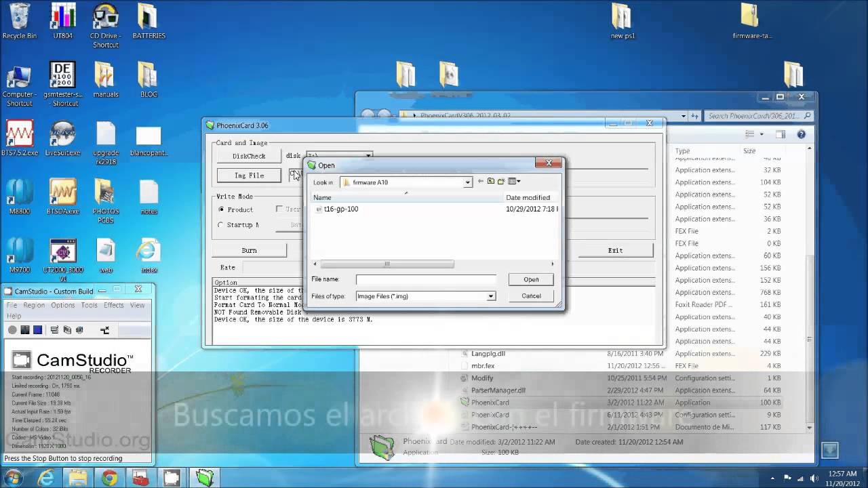Open the notes file on desktop

(149, 197)
